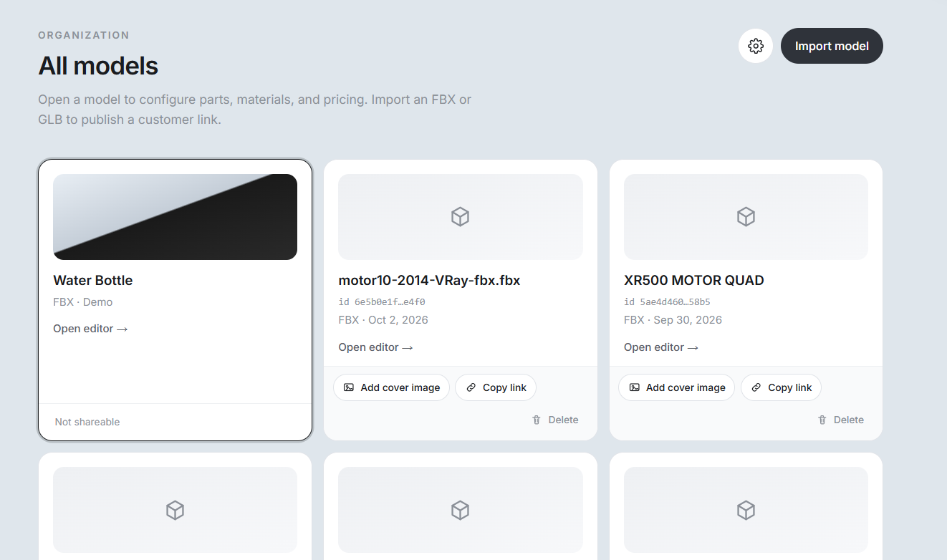Click the image icon in XR500 Add cover image
Screen dimensions: 947x560
(635, 387)
